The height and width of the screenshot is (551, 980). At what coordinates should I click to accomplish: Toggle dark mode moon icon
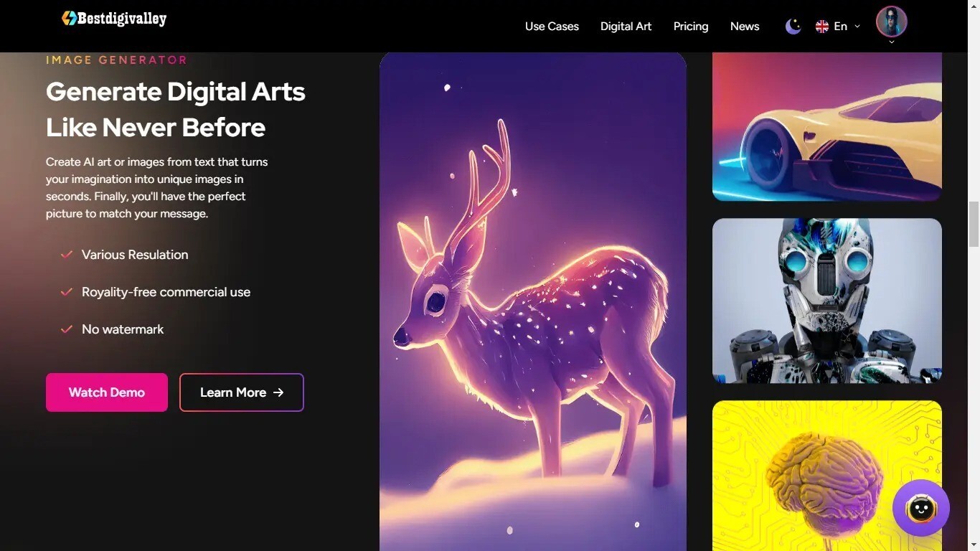coord(793,27)
